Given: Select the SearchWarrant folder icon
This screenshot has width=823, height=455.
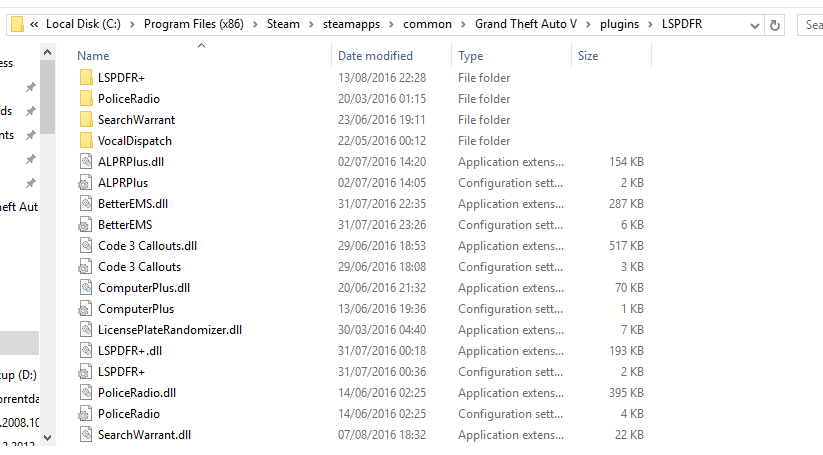Looking at the screenshot, I should 86,120.
